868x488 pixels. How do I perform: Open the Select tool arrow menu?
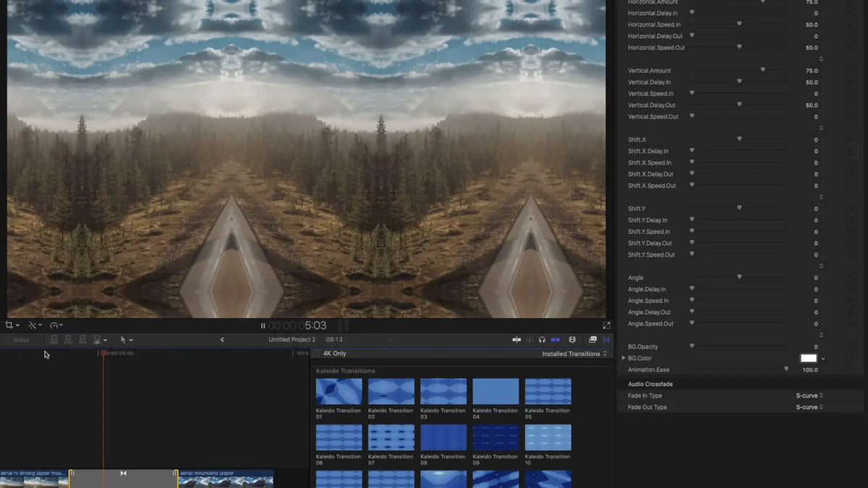pos(126,340)
